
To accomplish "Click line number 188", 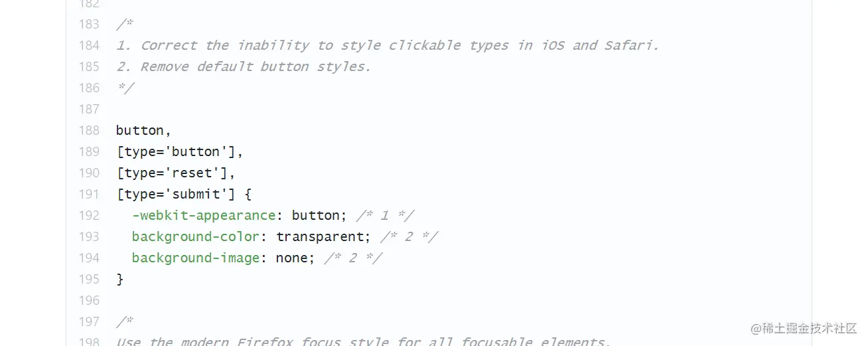I will point(89,130).
